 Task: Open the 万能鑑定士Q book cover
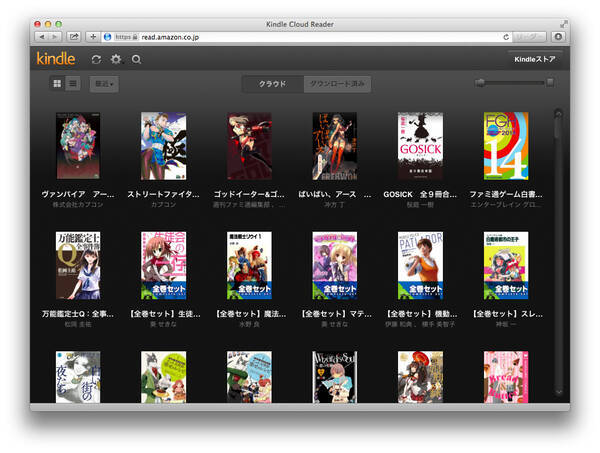(78, 265)
